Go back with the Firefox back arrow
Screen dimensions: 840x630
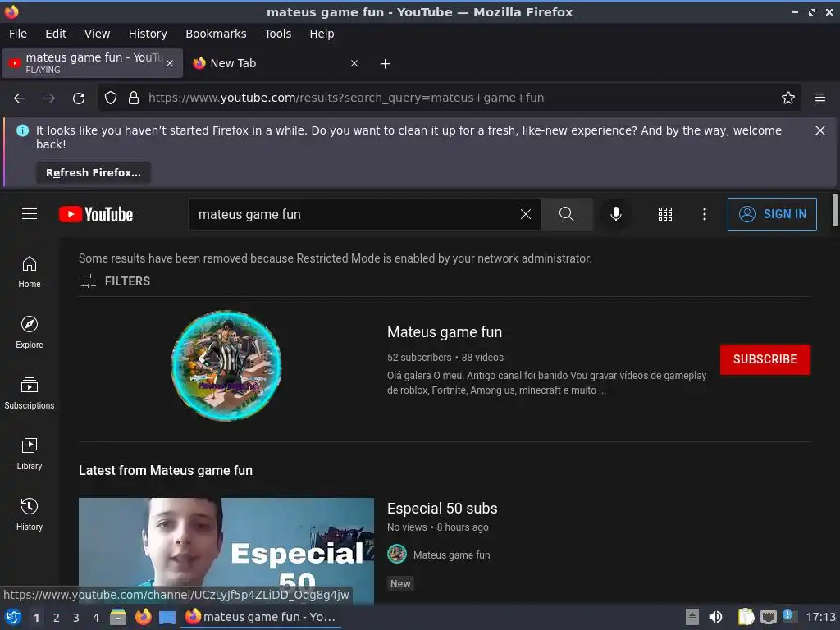pyautogui.click(x=20, y=98)
